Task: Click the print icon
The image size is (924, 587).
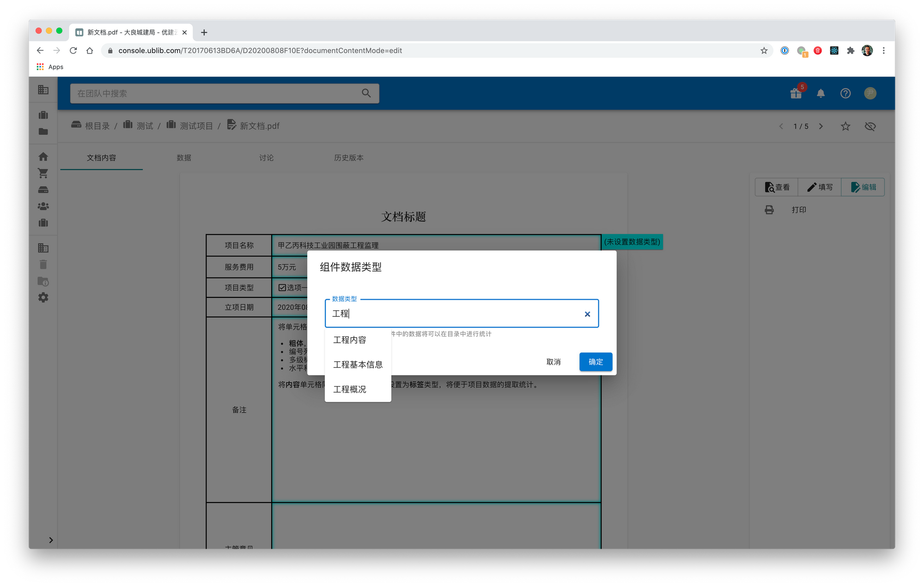Action: tap(769, 210)
